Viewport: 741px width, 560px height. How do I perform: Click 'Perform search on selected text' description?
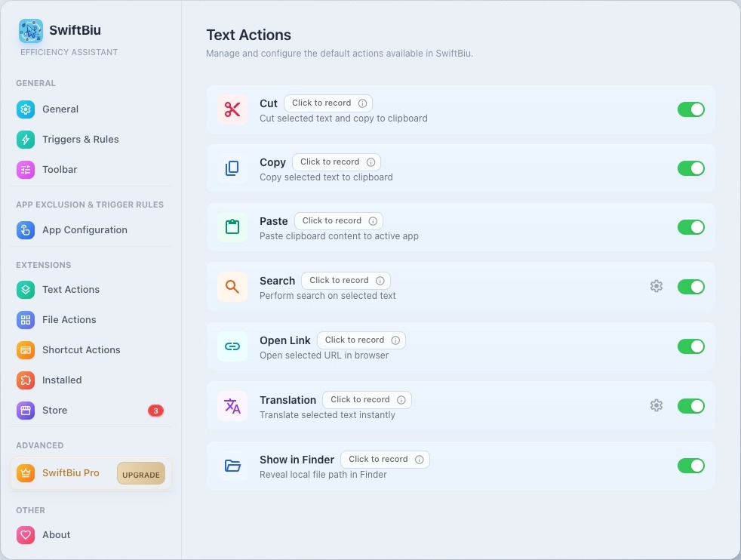[x=328, y=296]
